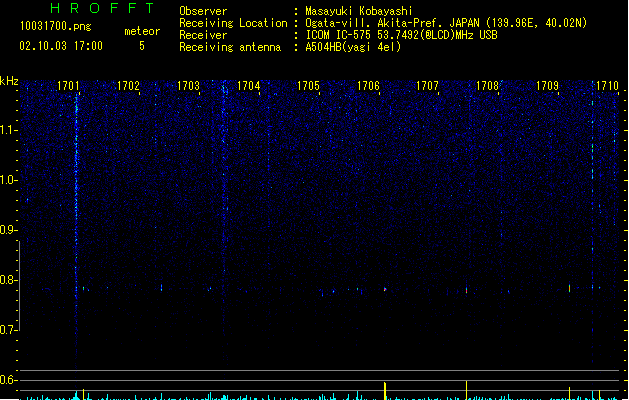Click the 10031700.png file name

(x=55, y=26)
